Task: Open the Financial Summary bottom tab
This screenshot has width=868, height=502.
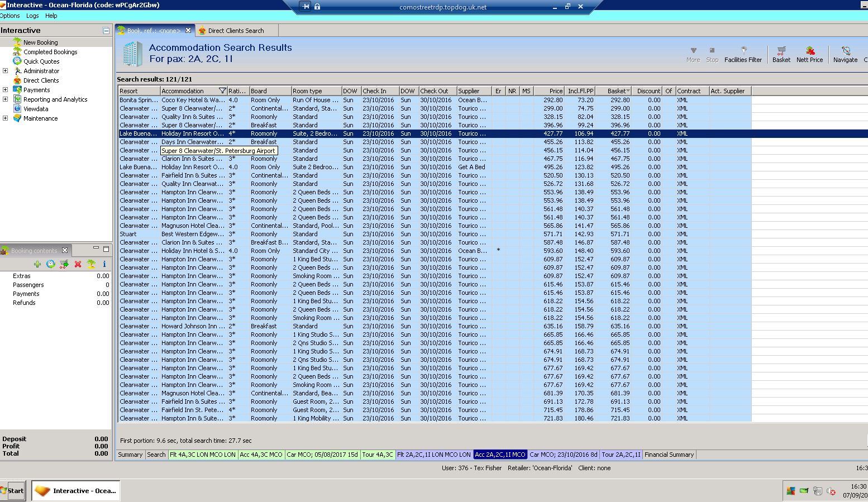Action: (x=669, y=455)
